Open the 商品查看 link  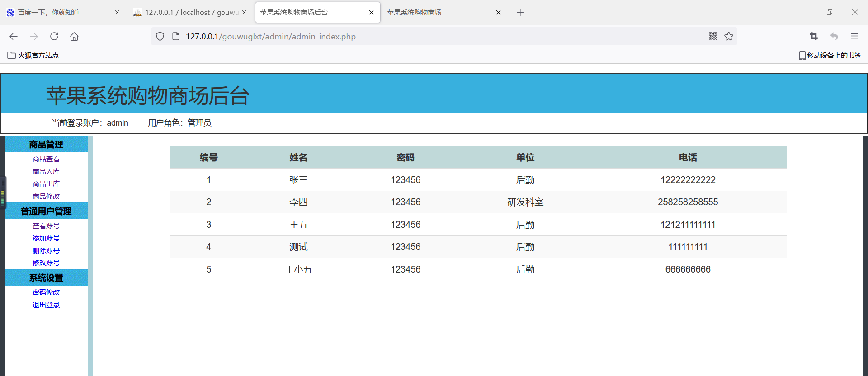point(46,159)
